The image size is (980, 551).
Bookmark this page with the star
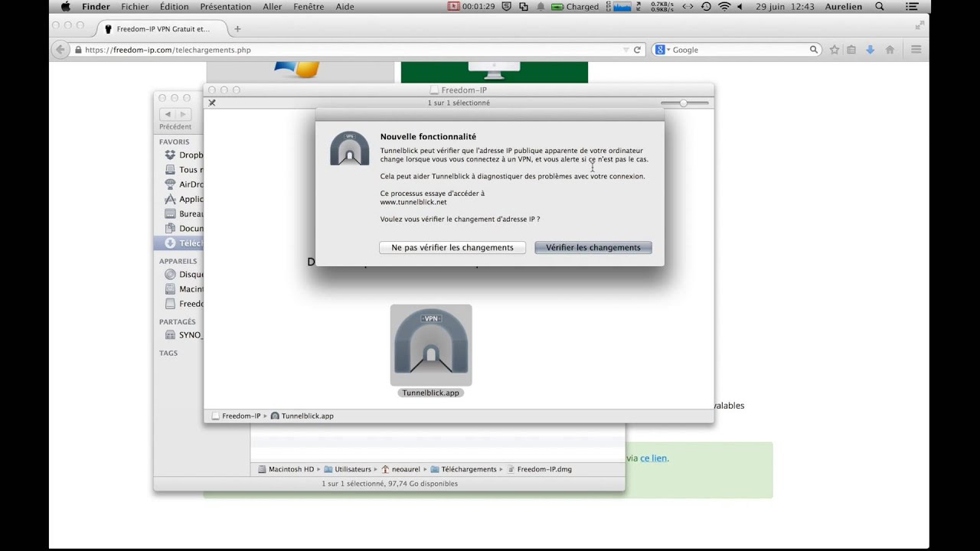coord(835,50)
